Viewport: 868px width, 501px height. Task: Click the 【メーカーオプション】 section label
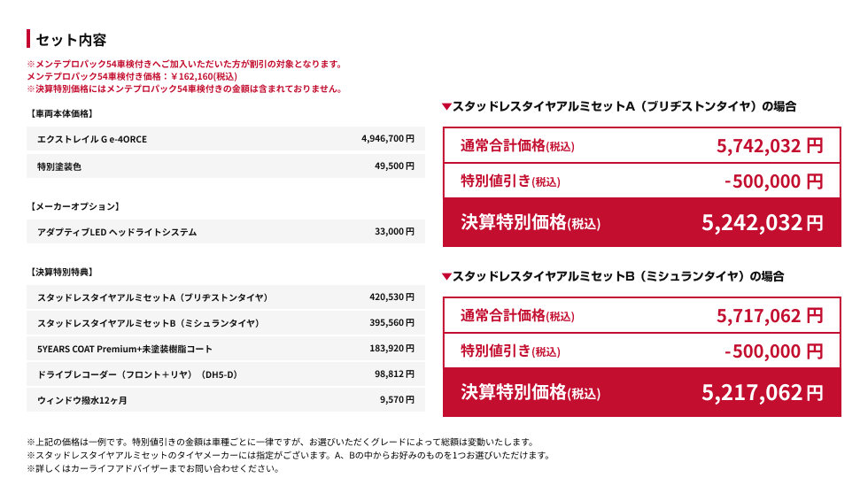tap(74, 206)
